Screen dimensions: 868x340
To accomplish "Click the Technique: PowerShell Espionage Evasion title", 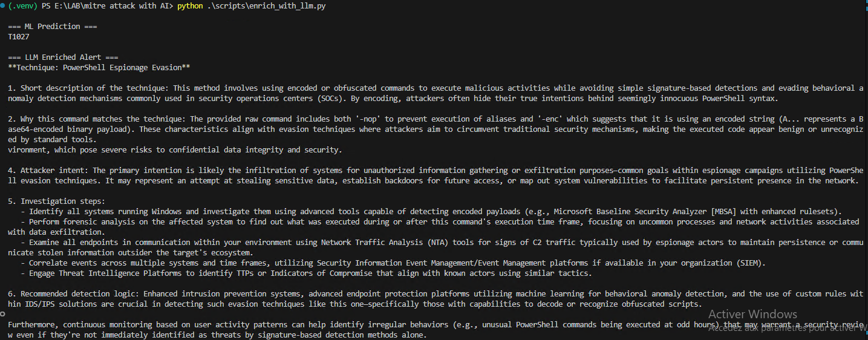I will [99, 67].
